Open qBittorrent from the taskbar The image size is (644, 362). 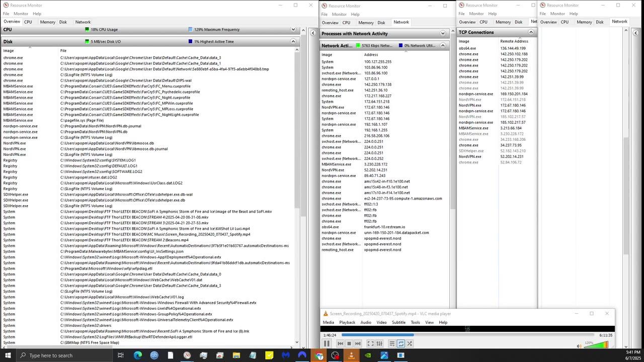coord(154,355)
